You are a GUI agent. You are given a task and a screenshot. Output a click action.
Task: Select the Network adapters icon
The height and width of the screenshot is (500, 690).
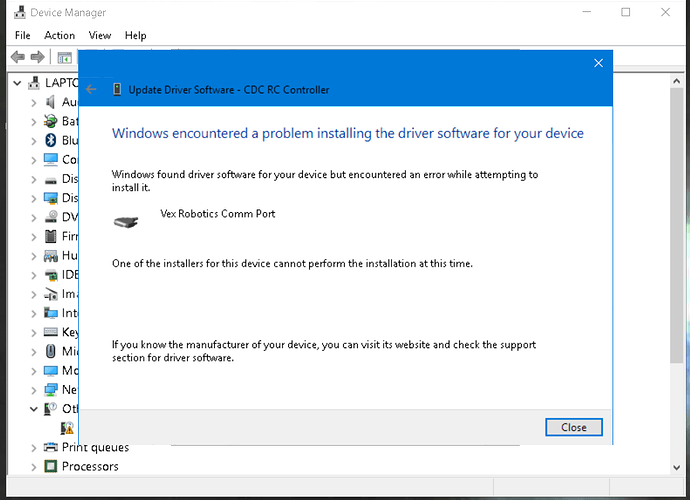pyautogui.click(x=51, y=390)
